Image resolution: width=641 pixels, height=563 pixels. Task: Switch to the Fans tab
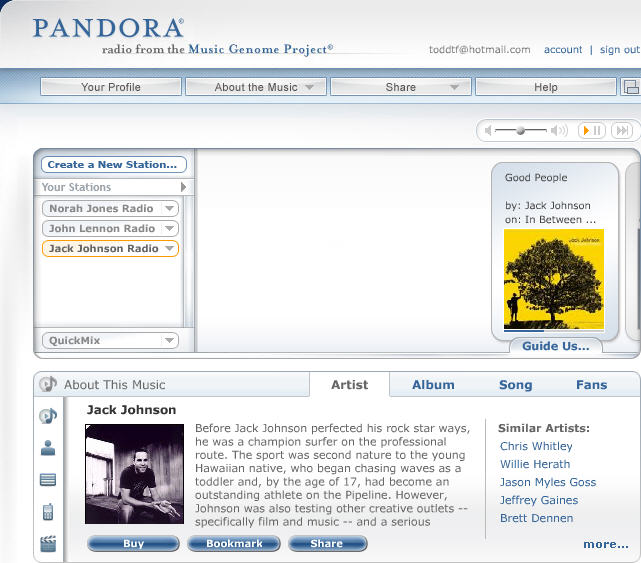pos(592,385)
